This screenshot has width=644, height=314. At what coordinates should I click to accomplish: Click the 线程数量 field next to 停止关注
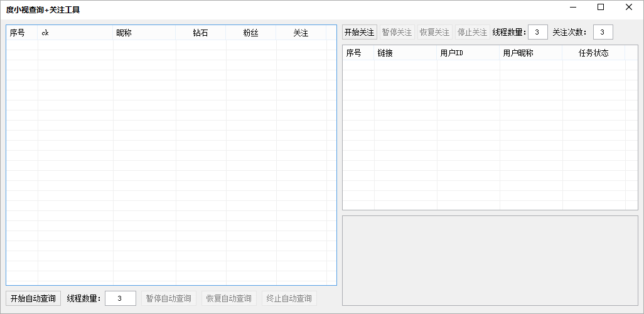pos(537,32)
